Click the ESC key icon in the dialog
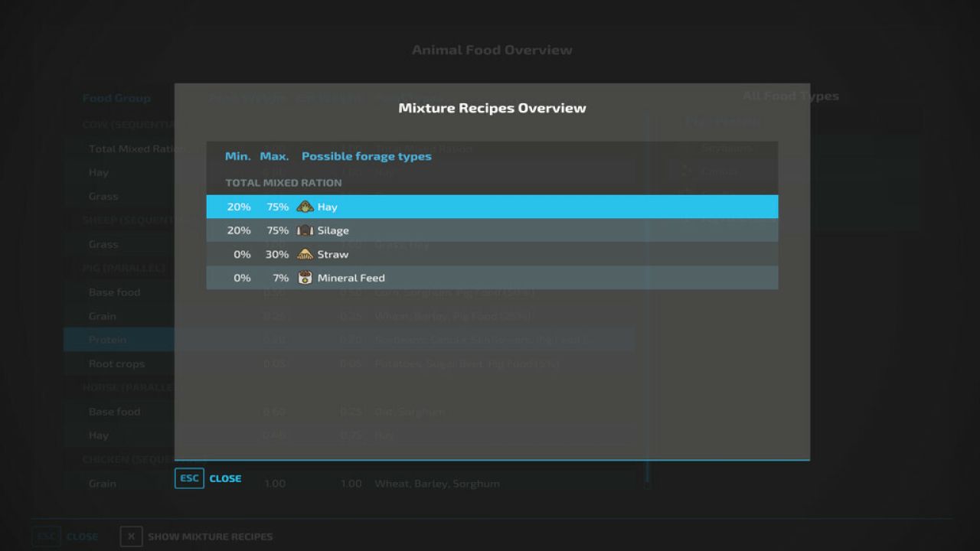Screen dimensions: 980x551 point(189,478)
